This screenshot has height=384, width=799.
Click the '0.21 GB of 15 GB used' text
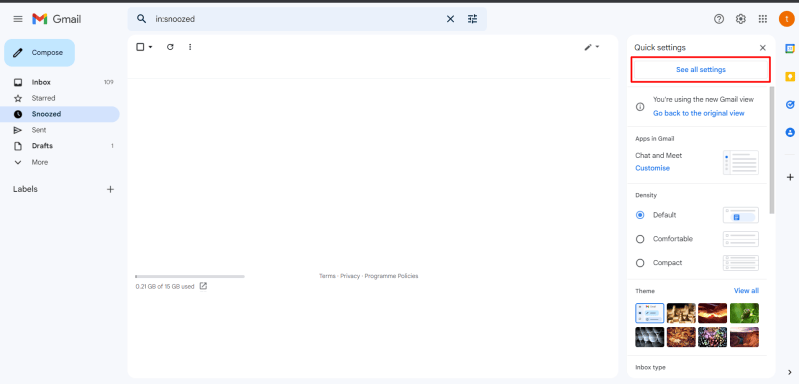tap(165, 287)
